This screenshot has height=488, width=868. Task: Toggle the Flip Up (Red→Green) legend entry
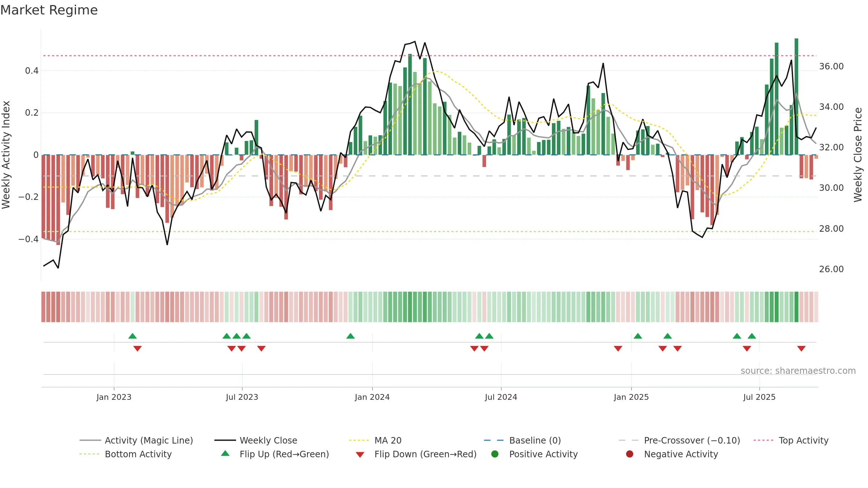pos(275,454)
